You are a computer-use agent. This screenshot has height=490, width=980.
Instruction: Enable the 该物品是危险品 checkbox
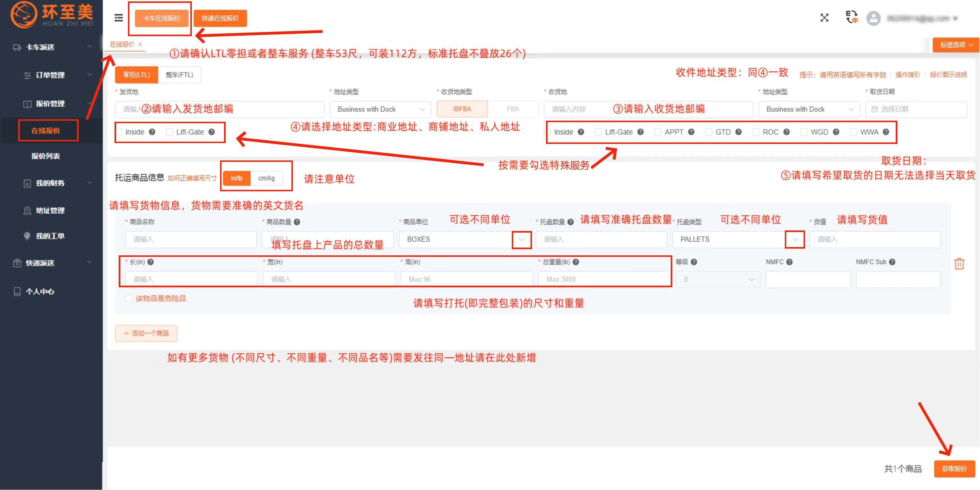(x=129, y=298)
